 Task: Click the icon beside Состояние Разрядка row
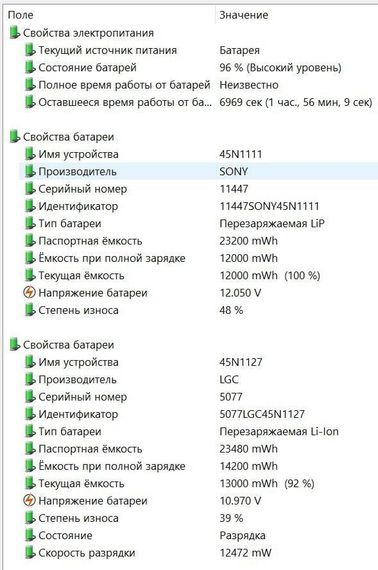tap(30, 535)
